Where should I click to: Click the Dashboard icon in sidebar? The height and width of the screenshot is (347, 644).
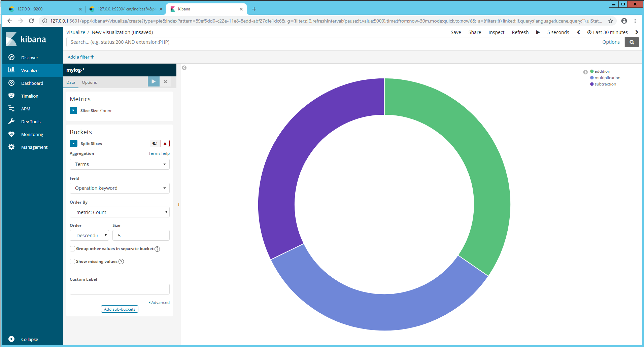11,83
